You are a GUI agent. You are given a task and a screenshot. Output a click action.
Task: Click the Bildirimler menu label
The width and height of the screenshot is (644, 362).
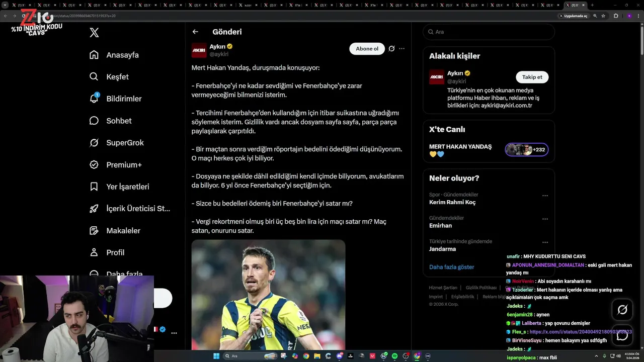[124, 99]
